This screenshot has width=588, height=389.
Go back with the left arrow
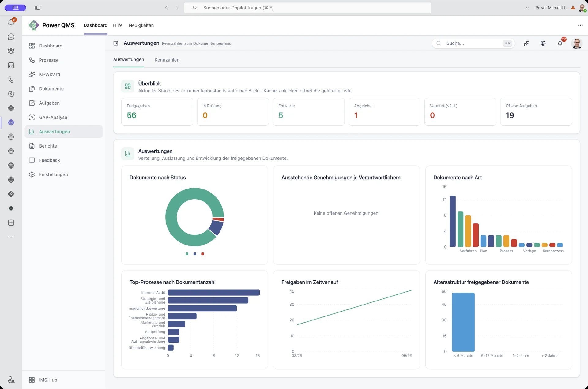[x=166, y=8]
